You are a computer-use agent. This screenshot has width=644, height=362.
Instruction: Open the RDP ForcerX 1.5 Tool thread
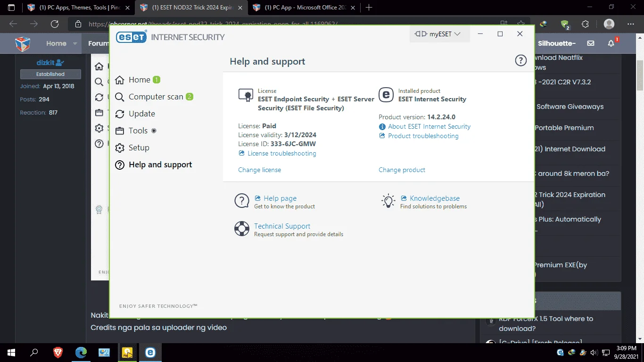(x=546, y=323)
